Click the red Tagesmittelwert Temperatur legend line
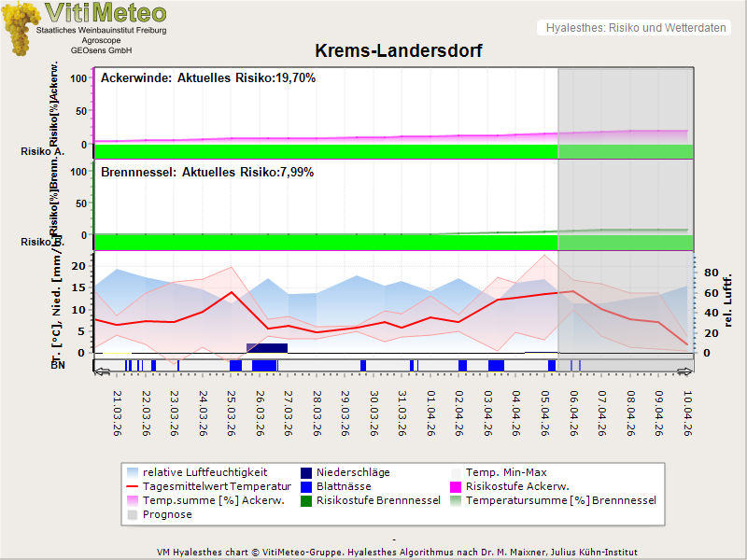This screenshot has width=747, height=560. (x=134, y=486)
